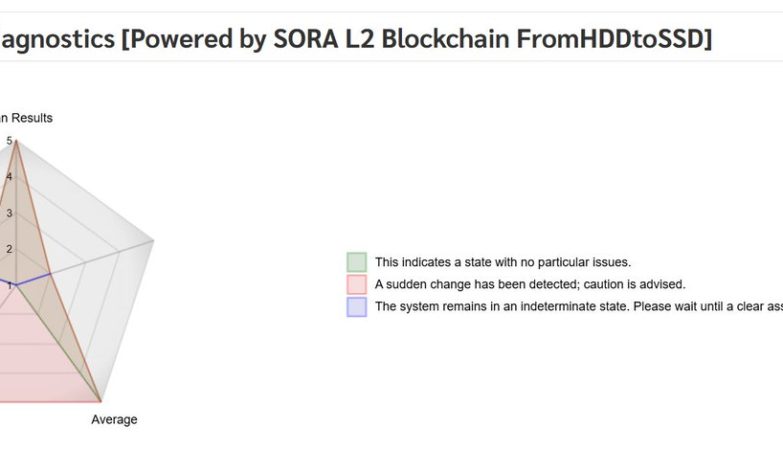Click the scale tick label 4
This screenshot has width=783, height=450.
(x=9, y=177)
